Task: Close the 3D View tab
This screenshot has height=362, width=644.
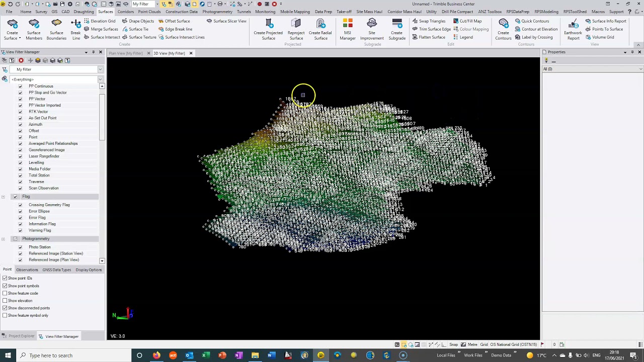Action: 191,53
